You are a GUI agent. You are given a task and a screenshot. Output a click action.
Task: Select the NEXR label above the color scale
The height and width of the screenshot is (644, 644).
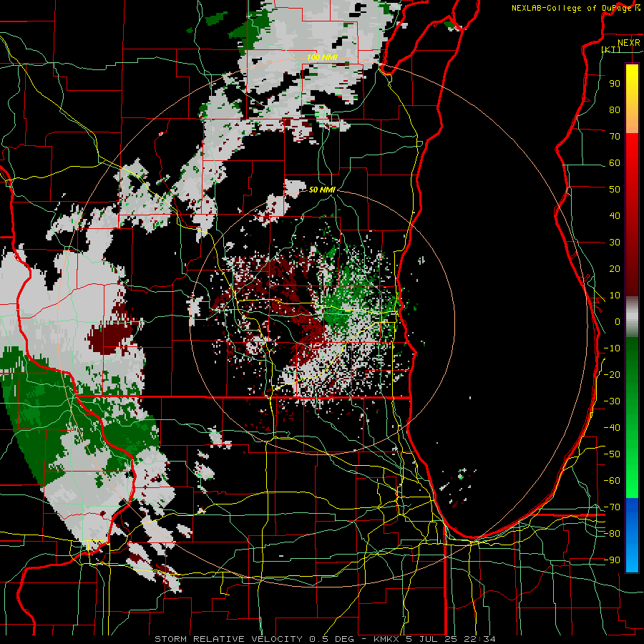click(629, 43)
